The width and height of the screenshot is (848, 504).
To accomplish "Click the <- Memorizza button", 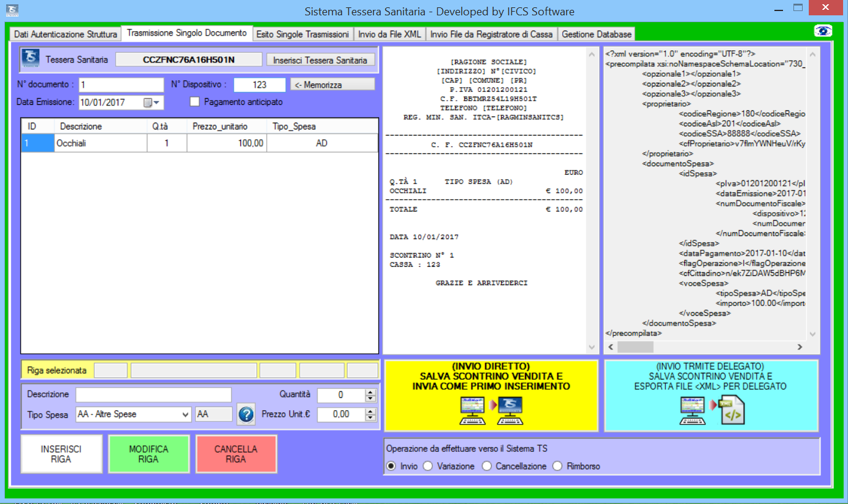I will (x=332, y=85).
